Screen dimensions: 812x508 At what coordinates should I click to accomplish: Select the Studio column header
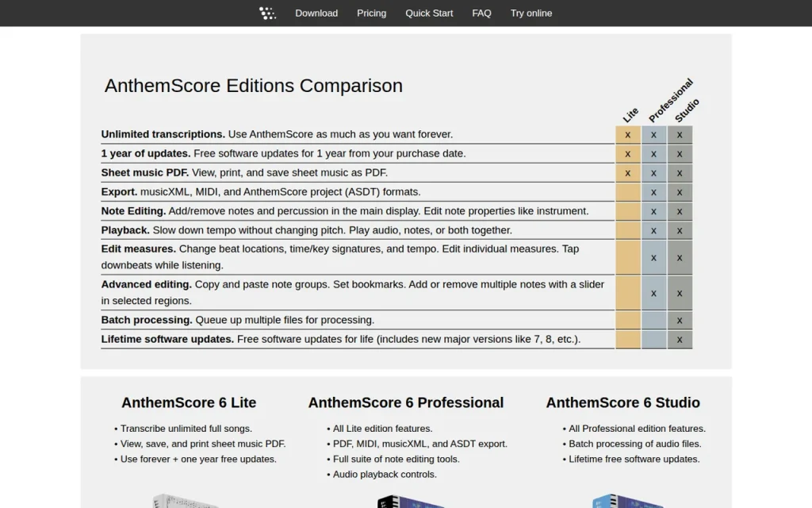point(688,110)
